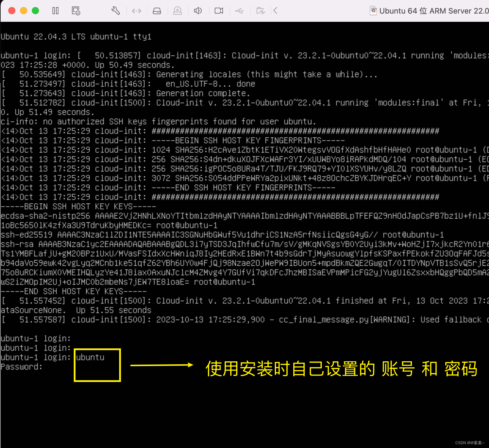The width and height of the screenshot is (489, 448).
Task: Click the 'Generation complete.' log line
Action: [126, 93]
